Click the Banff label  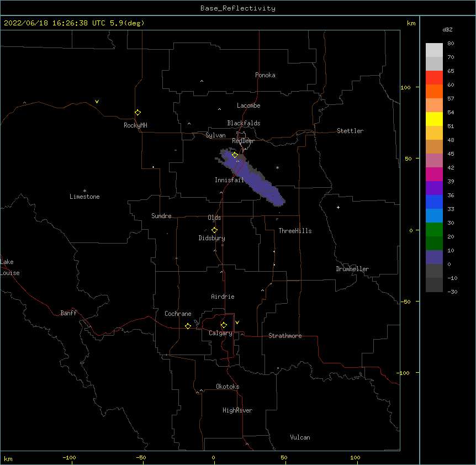68,313
